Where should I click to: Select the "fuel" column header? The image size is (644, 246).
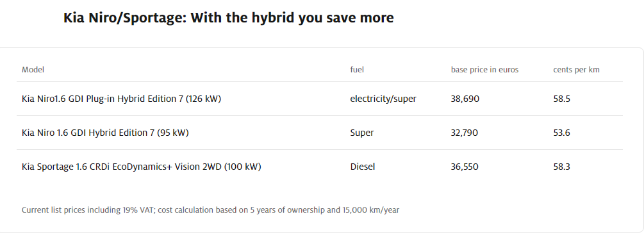point(357,70)
